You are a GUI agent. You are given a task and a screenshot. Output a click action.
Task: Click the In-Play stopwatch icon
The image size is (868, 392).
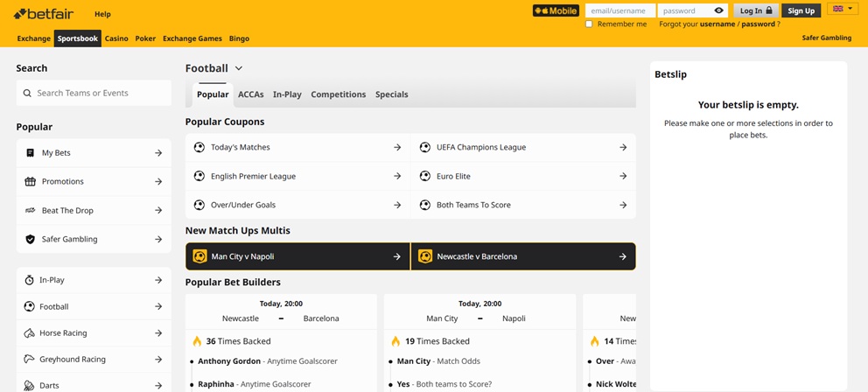[x=30, y=280]
